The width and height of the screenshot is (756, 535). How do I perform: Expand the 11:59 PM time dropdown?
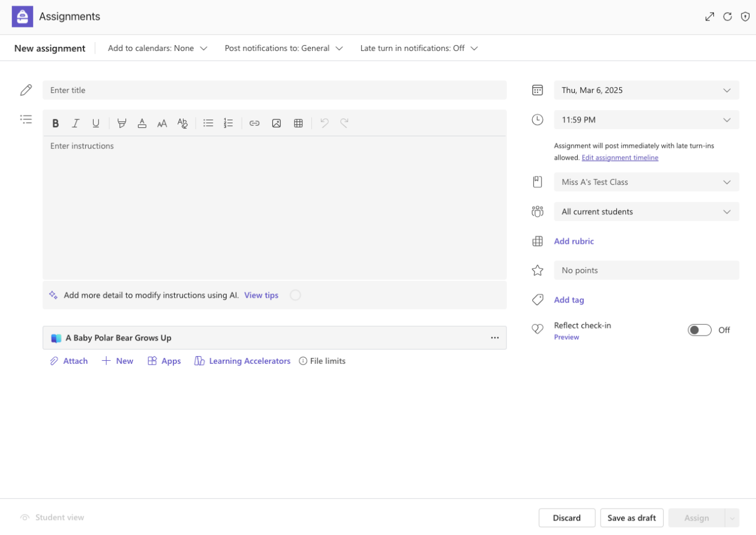point(646,120)
